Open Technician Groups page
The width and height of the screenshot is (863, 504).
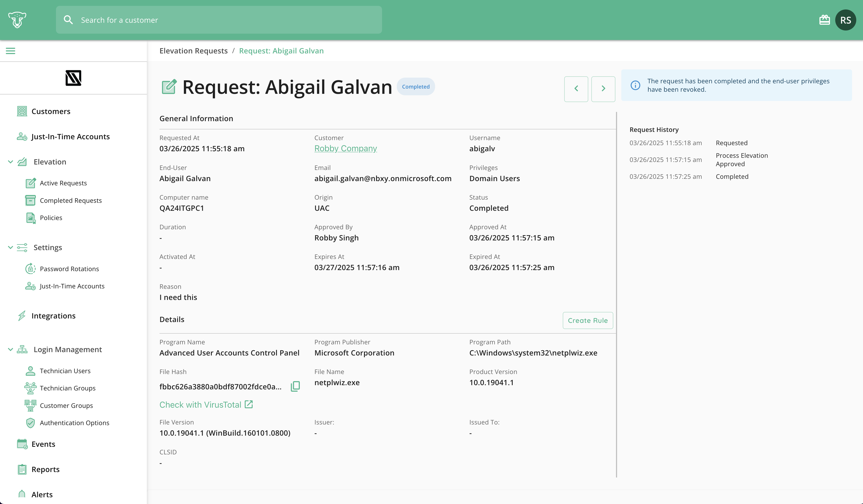[68, 388]
